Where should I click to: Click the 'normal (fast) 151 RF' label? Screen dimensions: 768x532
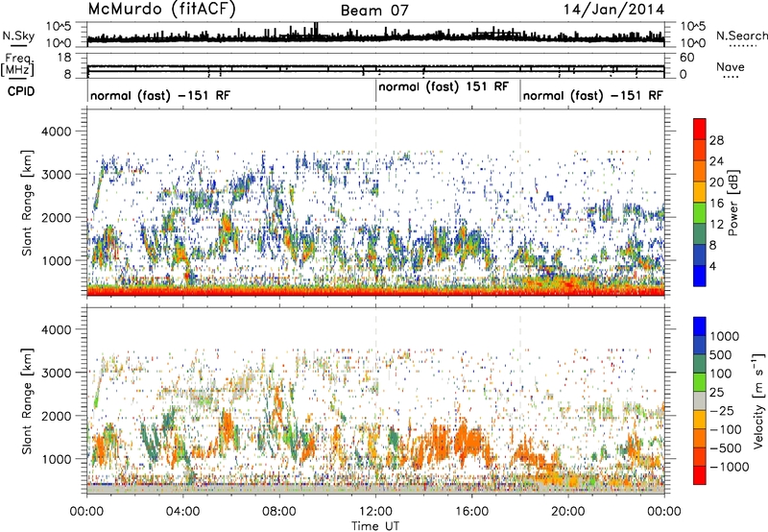pyautogui.click(x=444, y=86)
